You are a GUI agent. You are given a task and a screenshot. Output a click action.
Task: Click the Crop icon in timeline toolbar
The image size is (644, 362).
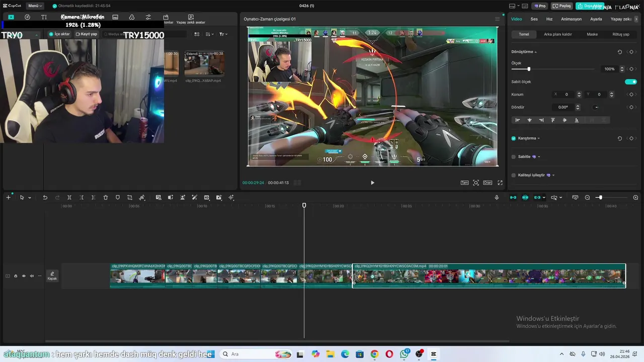point(130,198)
